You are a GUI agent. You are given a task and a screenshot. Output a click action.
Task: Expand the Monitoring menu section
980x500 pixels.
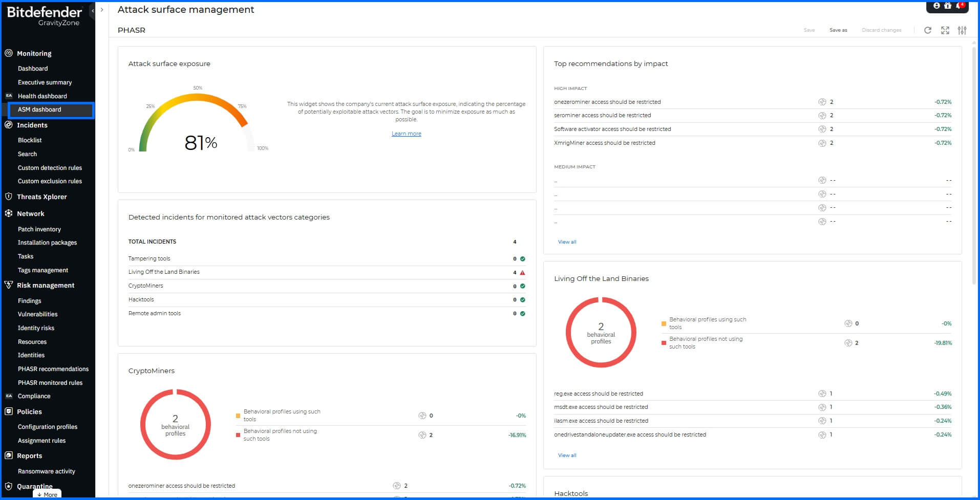click(x=34, y=53)
